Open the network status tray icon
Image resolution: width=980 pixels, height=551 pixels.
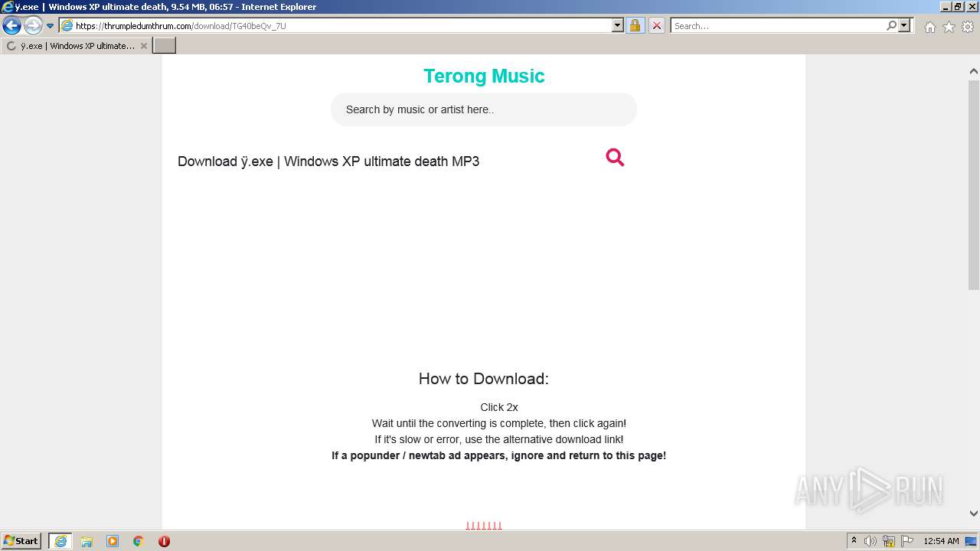point(889,541)
